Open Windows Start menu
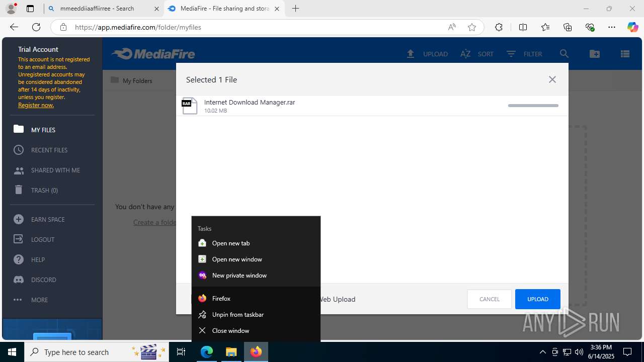 click(12, 352)
